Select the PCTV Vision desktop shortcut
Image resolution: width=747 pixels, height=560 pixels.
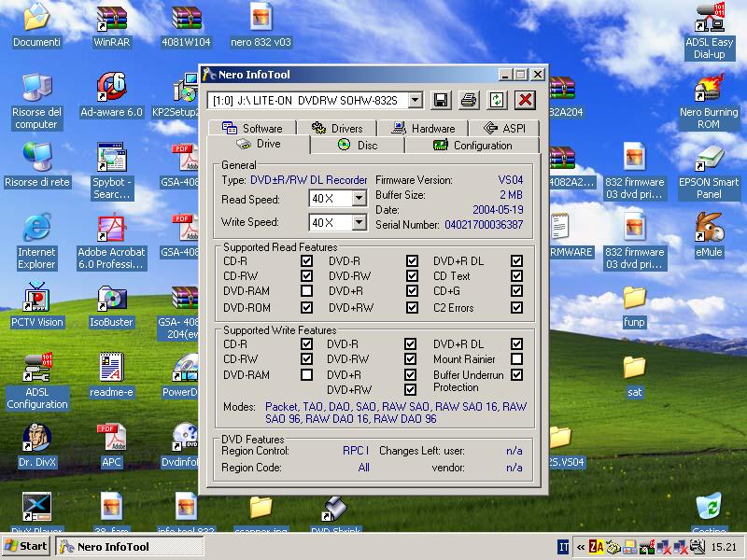[x=36, y=305]
